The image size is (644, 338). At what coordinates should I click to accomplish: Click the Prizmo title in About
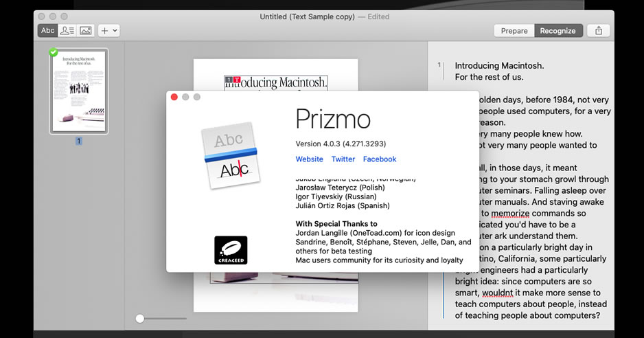click(x=333, y=120)
